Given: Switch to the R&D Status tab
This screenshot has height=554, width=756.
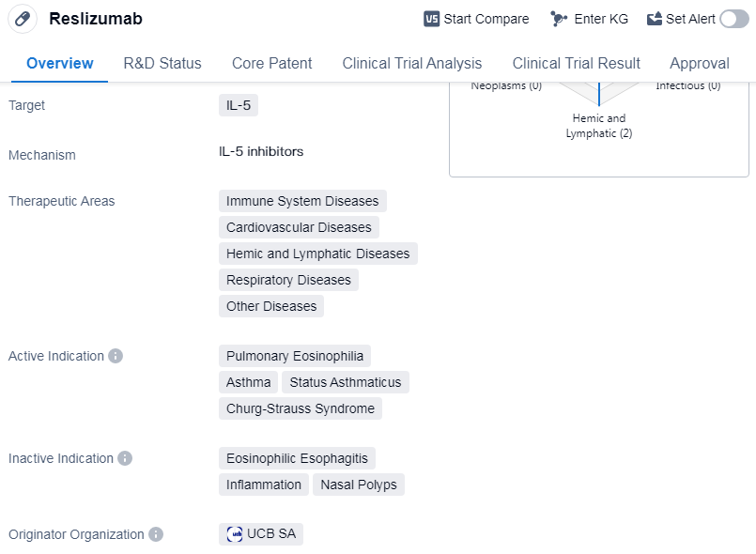Looking at the screenshot, I should 162,64.
